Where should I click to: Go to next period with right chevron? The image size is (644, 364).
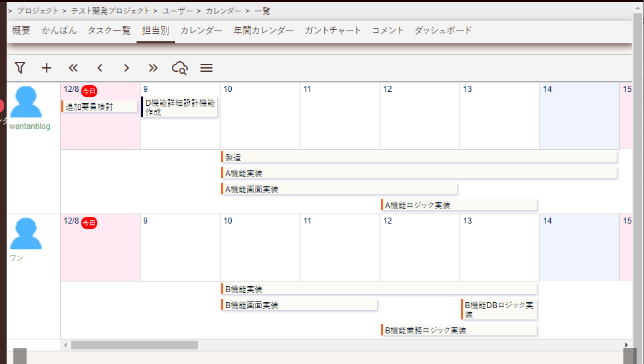(x=127, y=68)
